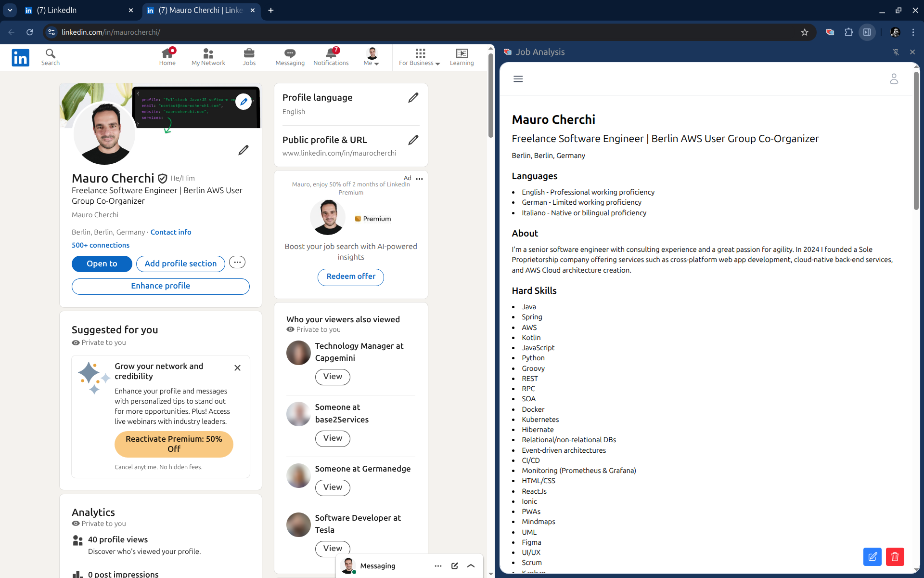924x578 pixels.
Task: Click the Notifications bell icon
Action: pyautogui.click(x=331, y=53)
